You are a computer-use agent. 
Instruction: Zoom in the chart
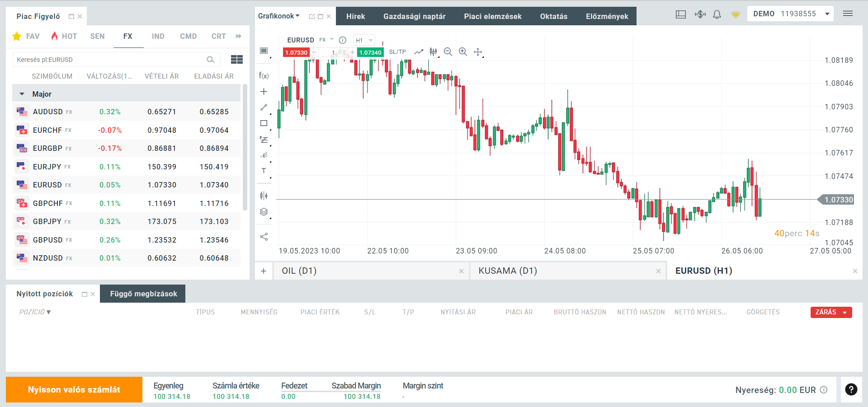pos(463,51)
